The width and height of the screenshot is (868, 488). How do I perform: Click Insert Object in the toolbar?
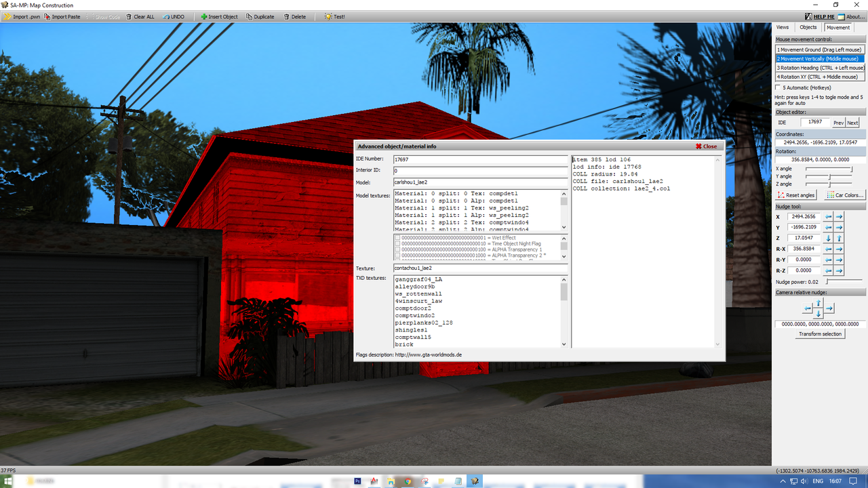tap(219, 16)
